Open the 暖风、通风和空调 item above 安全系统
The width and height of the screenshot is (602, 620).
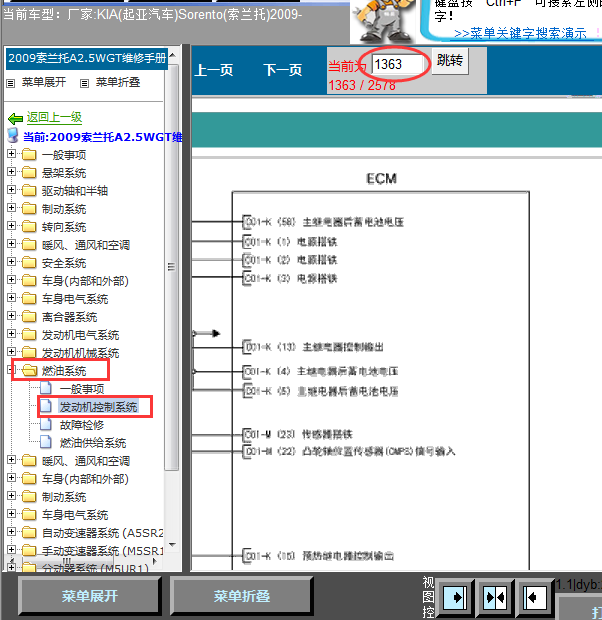[x=86, y=245]
